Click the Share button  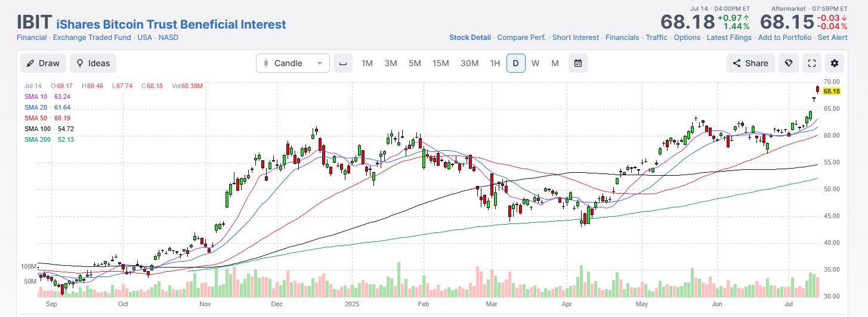pos(750,63)
